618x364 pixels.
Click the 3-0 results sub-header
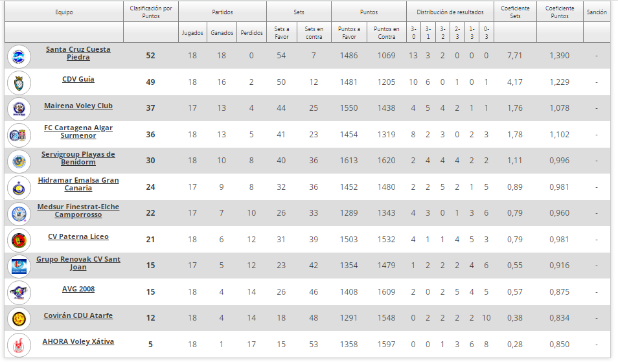pyautogui.click(x=413, y=32)
